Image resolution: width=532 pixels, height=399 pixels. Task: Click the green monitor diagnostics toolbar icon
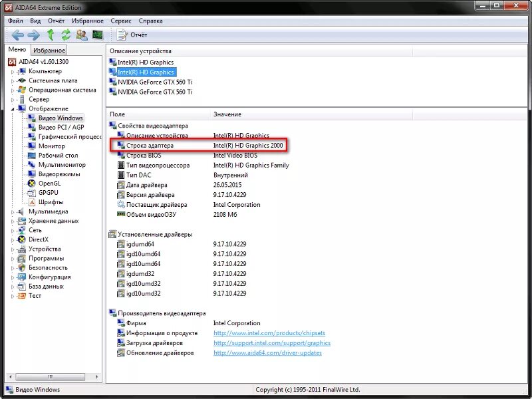[98, 35]
